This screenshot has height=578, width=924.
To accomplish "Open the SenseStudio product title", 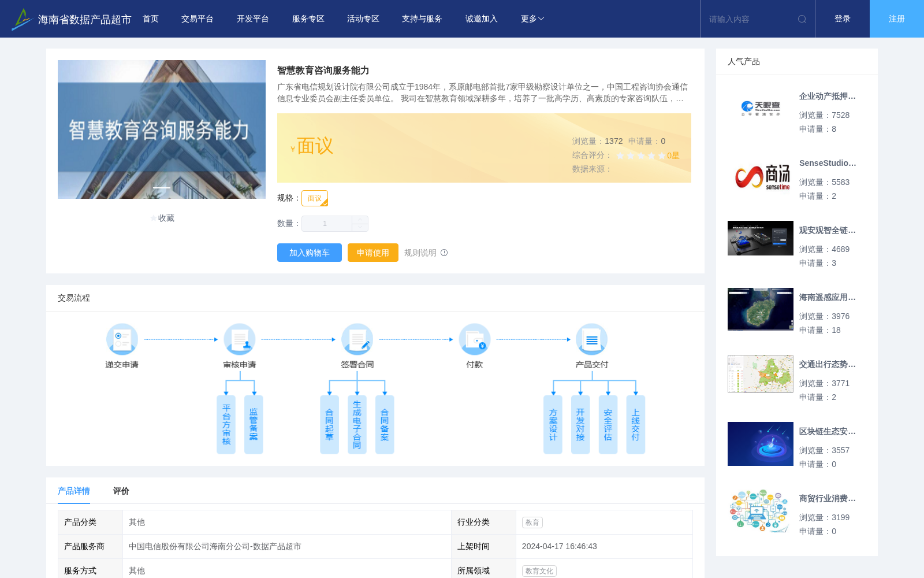I will pyautogui.click(x=828, y=164).
